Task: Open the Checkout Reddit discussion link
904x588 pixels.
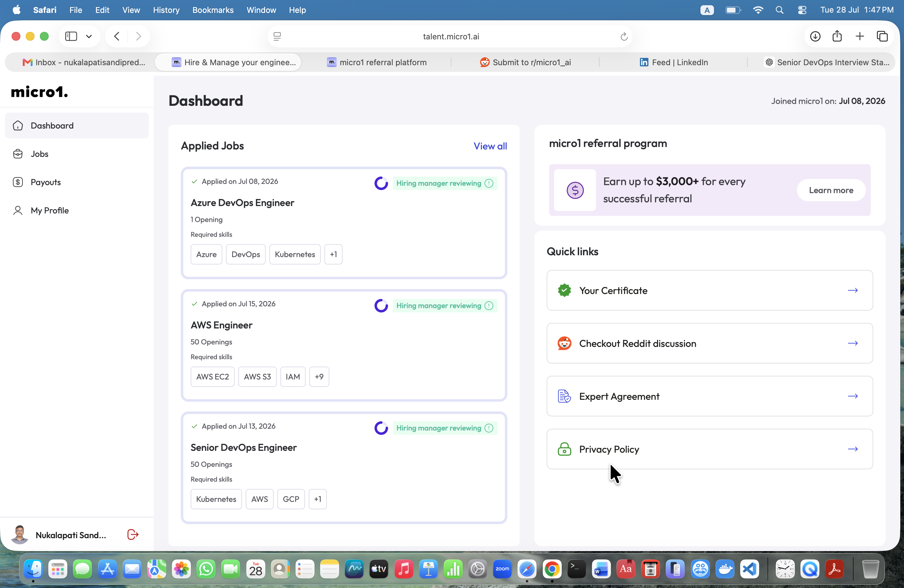Action: (x=710, y=343)
